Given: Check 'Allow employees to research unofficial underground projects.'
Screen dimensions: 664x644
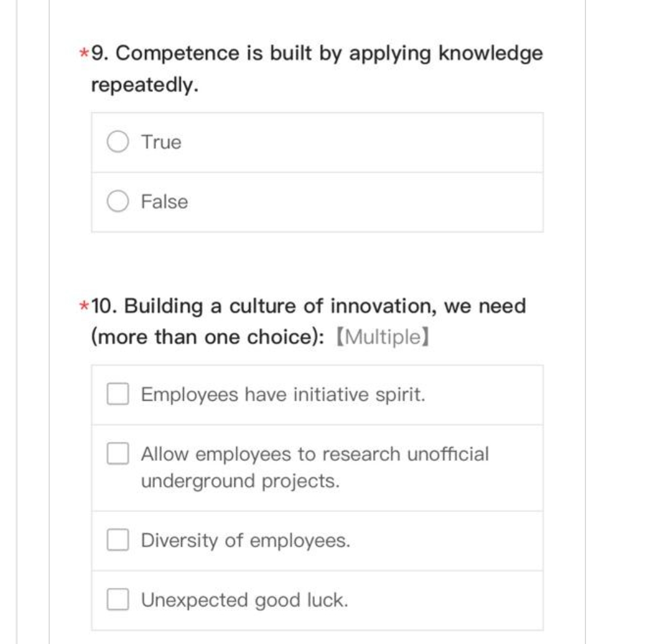Looking at the screenshot, I should (117, 455).
